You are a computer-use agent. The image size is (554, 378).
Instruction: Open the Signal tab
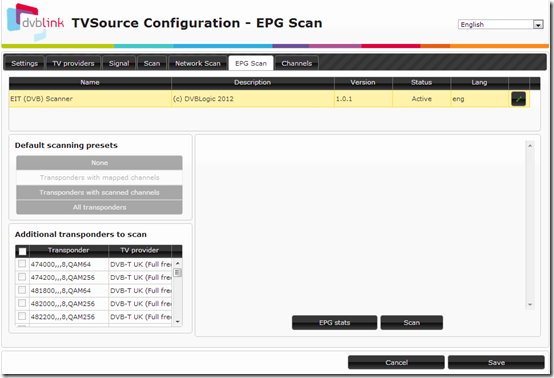click(x=119, y=63)
